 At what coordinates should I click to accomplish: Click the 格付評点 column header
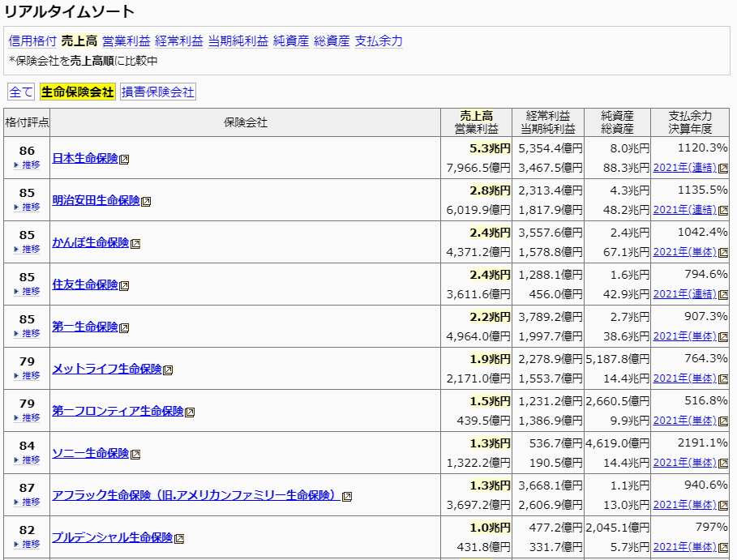coord(27,122)
